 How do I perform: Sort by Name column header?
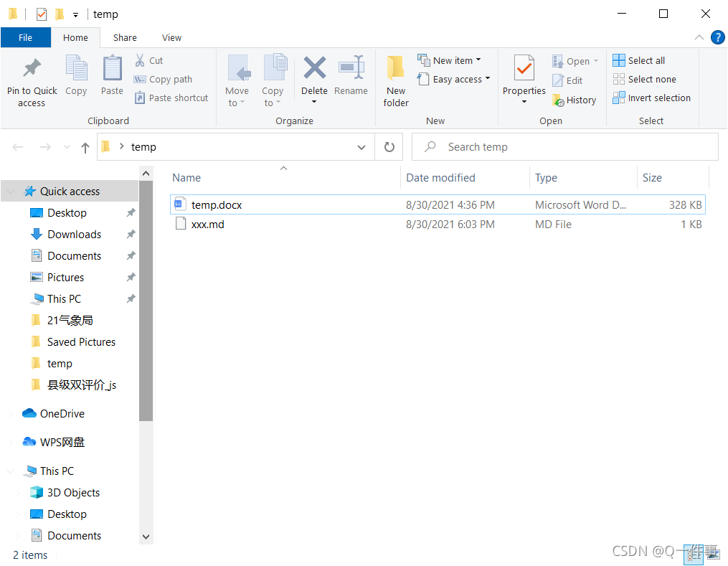pyautogui.click(x=284, y=178)
